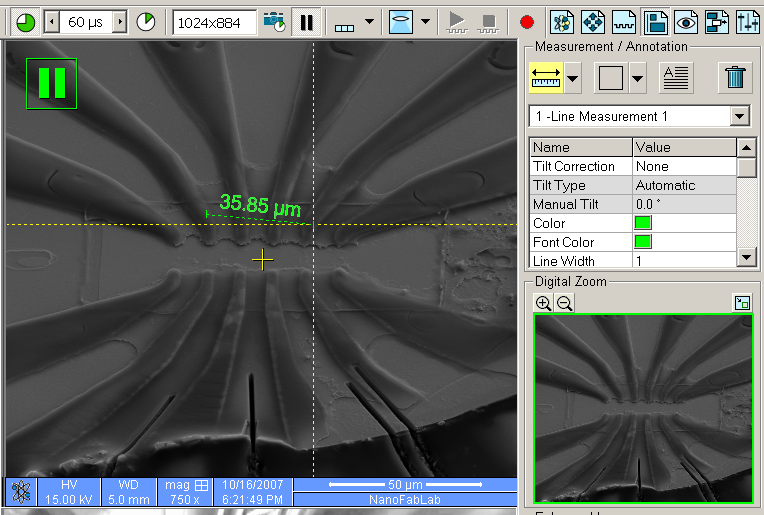Viewport: 764px width, 515px height.
Task: Delete measurement with the trash icon
Action: [735, 77]
